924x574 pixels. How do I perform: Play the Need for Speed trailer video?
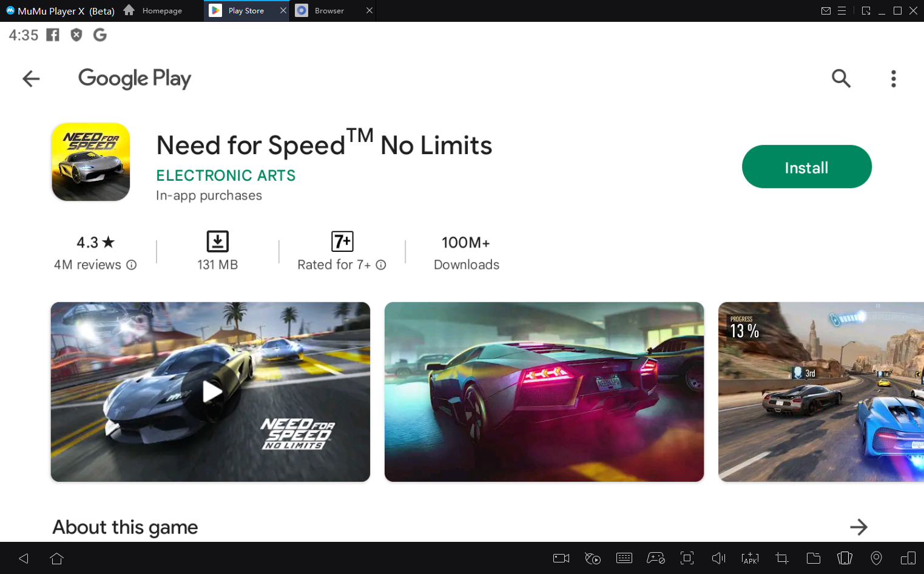tap(211, 392)
